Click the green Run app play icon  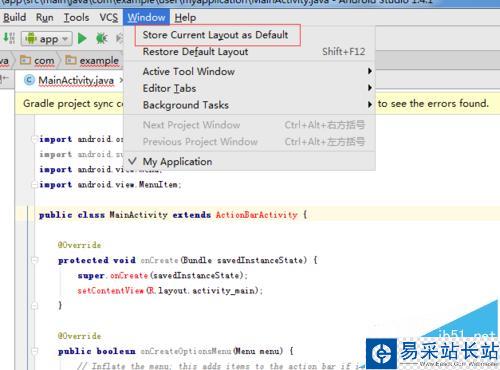coord(82,38)
